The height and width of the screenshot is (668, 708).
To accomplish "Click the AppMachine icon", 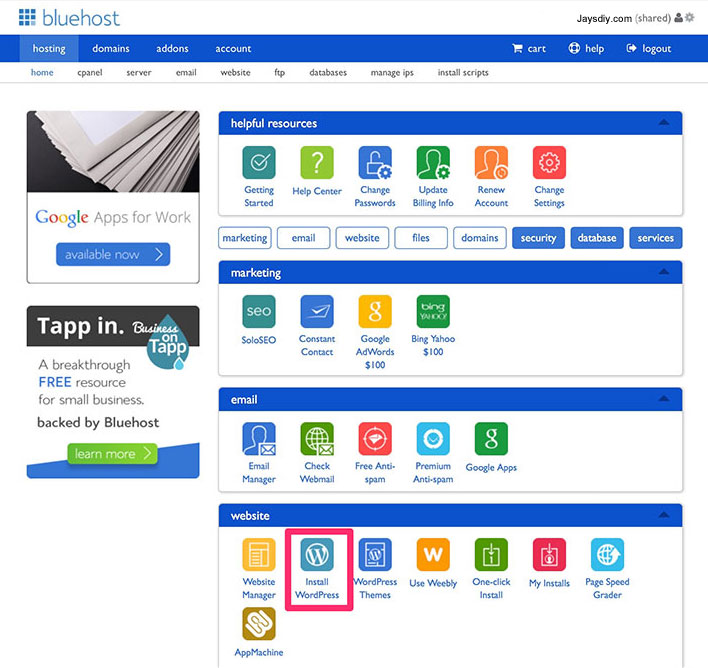I will tap(259, 624).
